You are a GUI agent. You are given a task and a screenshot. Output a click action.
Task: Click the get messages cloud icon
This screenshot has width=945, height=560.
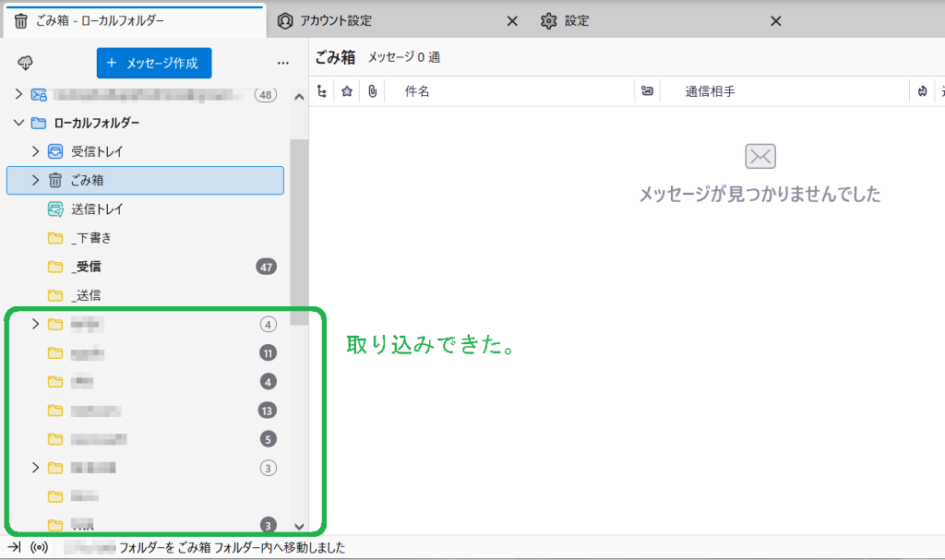click(25, 63)
